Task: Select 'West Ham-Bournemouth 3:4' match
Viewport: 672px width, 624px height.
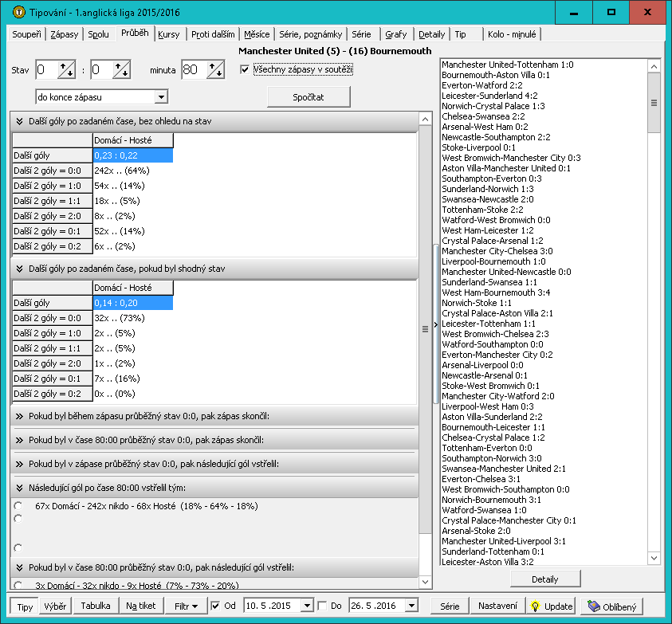Action: (496, 292)
